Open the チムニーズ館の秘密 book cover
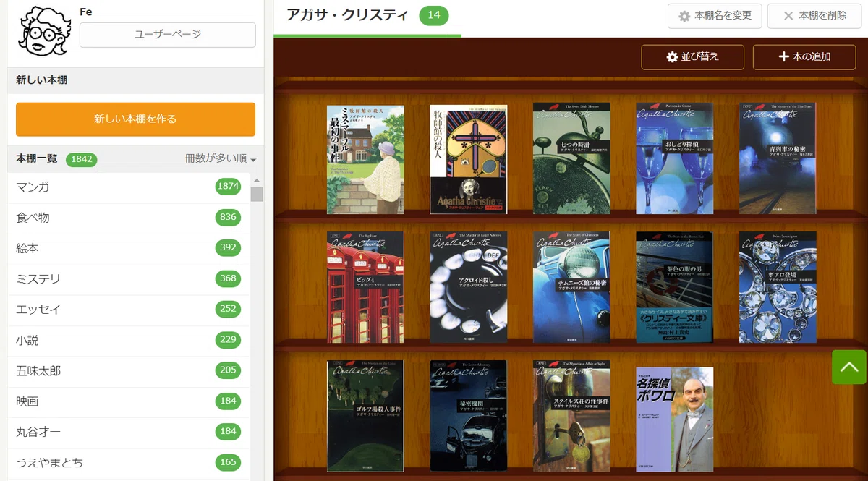Screen dimensions: 868x481 pos(571,287)
